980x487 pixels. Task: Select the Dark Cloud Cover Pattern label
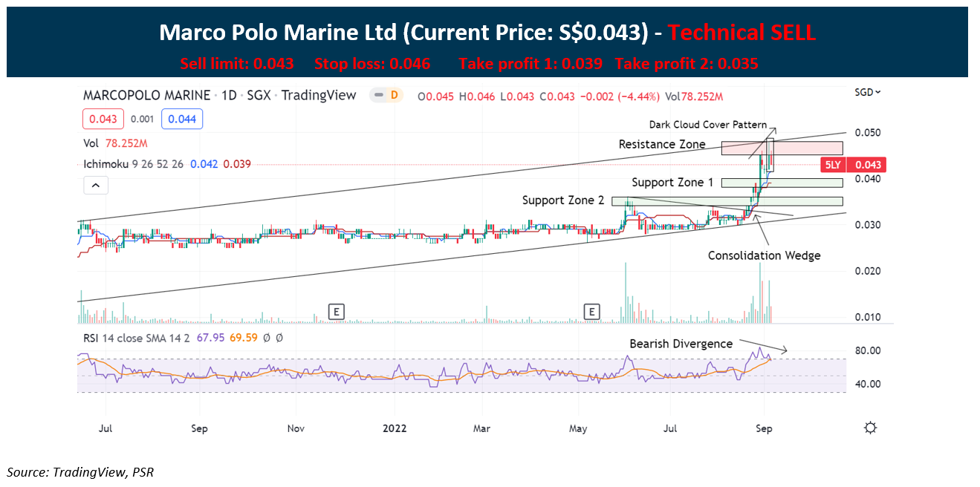pos(708,125)
